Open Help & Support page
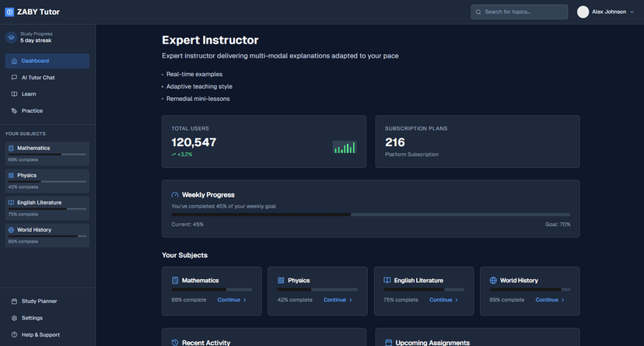644x346 pixels. click(47, 334)
